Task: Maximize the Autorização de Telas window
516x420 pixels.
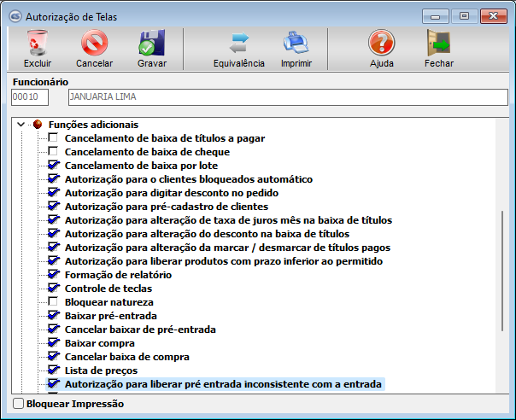Action: coord(465,15)
